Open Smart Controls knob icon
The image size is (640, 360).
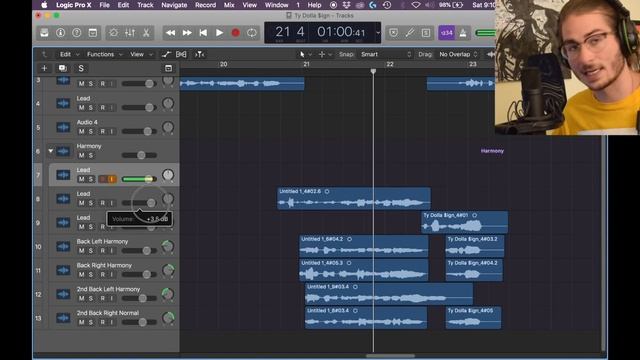[113, 33]
